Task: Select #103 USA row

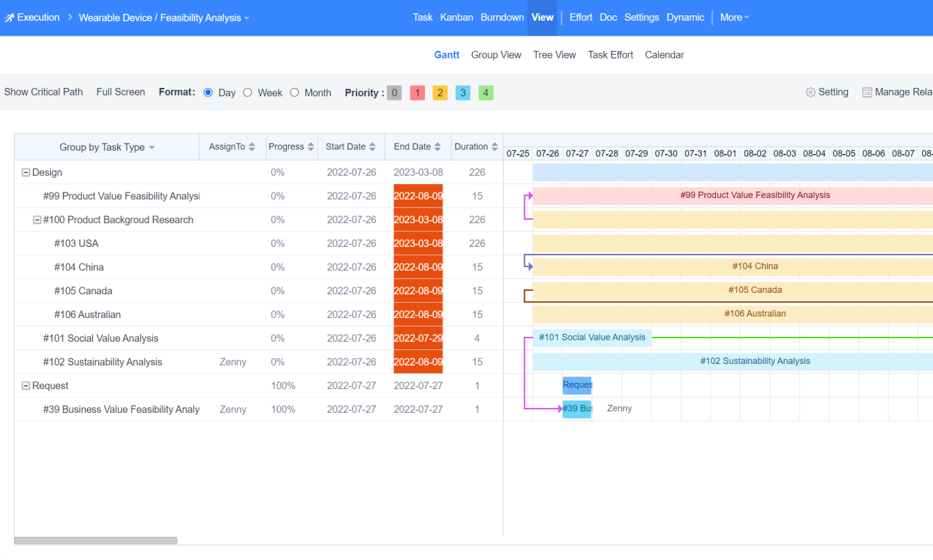Action: 258,243
